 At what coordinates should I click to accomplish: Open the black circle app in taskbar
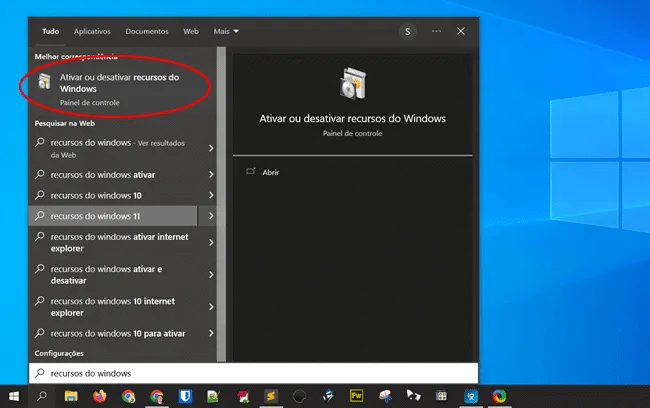tap(299, 396)
